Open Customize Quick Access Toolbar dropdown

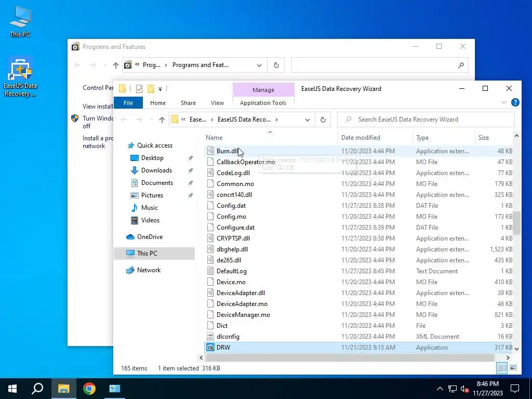[160, 89]
